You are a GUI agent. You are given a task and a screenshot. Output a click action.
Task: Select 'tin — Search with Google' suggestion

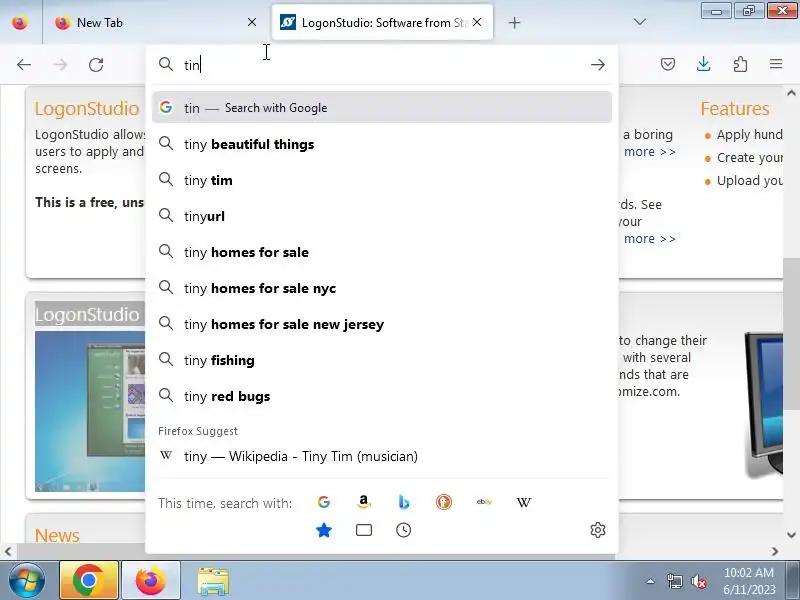[382, 107]
